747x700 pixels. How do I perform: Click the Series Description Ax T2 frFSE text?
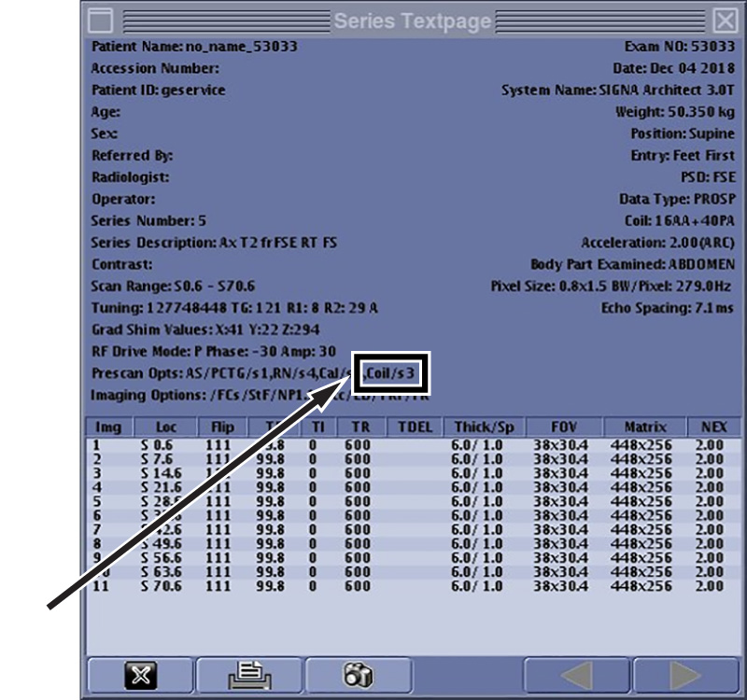[x=214, y=243]
